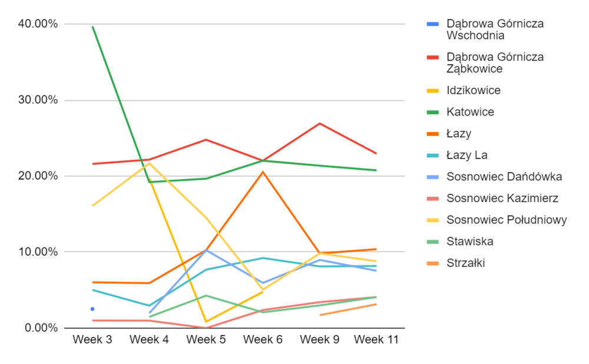Click the 20.00% y-axis label
This screenshot has height=364, width=589.
[38, 176]
